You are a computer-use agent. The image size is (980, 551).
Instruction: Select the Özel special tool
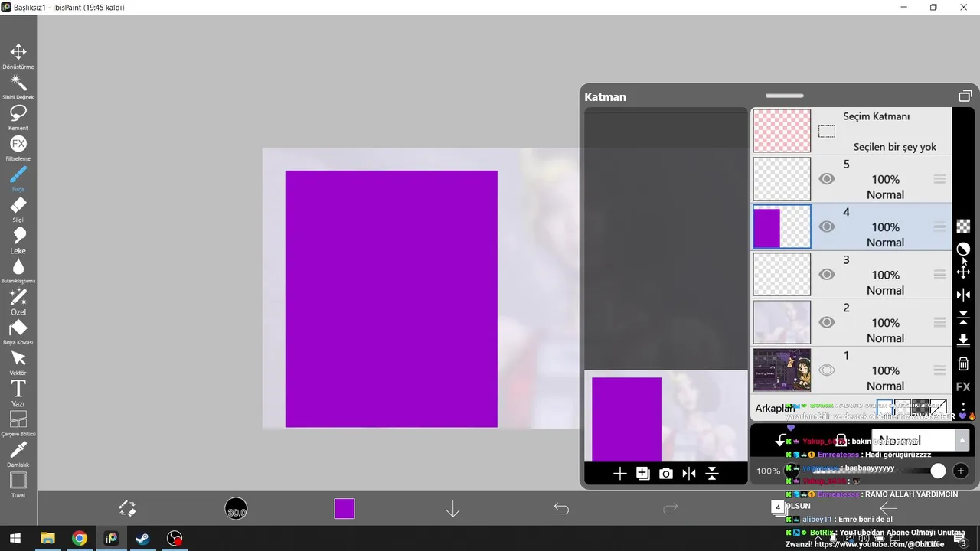tap(18, 301)
